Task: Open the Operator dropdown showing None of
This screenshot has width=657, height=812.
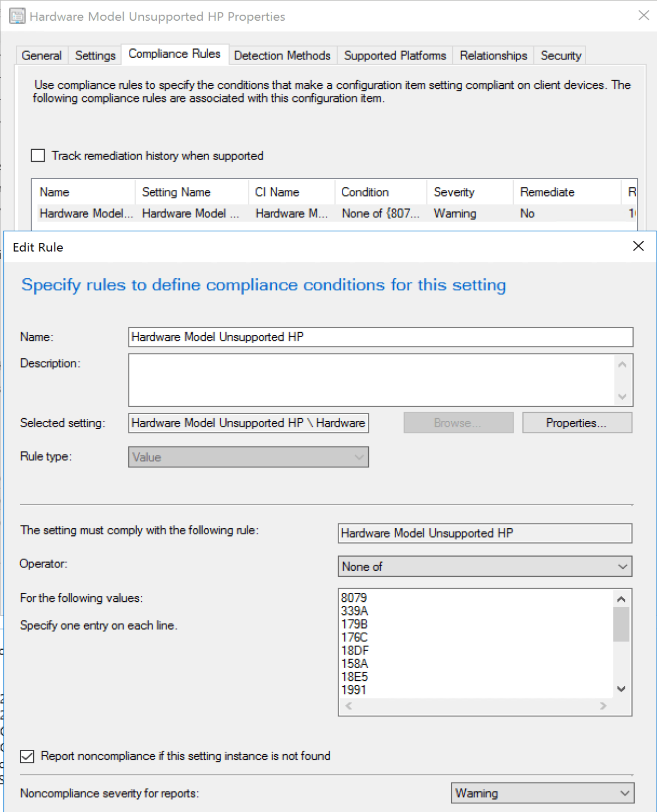Action: tap(484, 566)
